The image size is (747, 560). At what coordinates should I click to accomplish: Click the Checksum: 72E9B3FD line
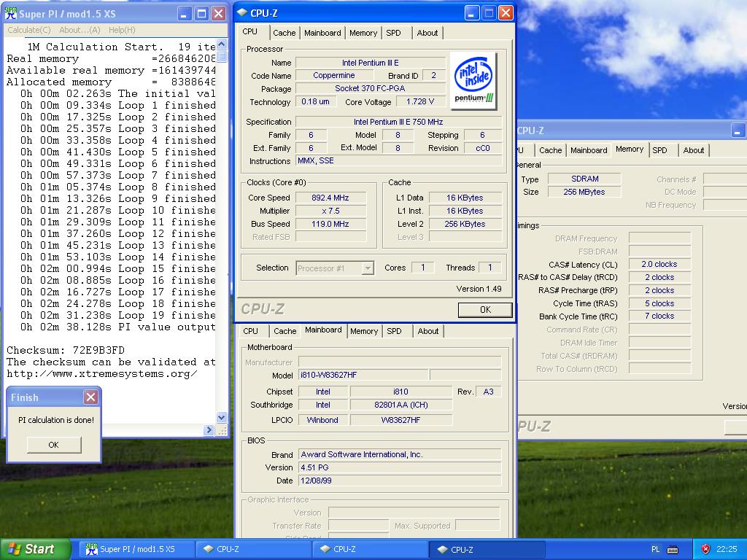(65, 350)
